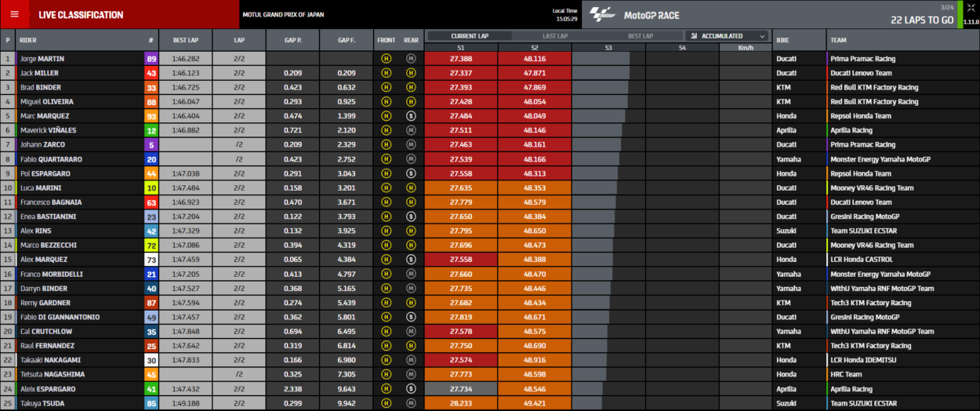Switch sector view to Current Lap
The width and height of the screenshot is (980, 411).
(470, 36)
